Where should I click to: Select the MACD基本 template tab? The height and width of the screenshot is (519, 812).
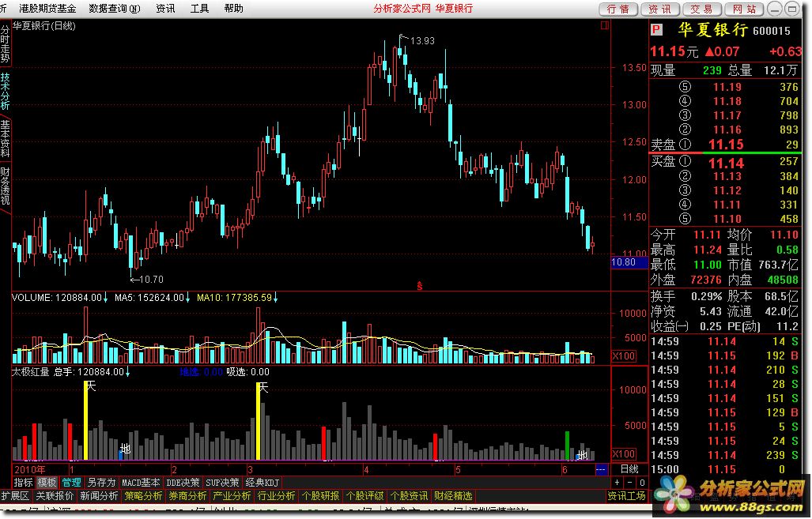pyautogui.click(x=141, y=482)
